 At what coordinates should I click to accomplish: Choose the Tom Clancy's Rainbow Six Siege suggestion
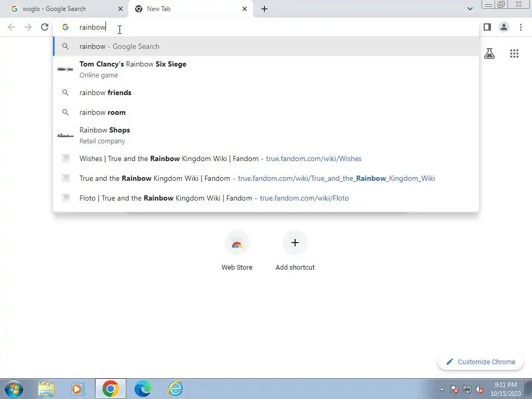click(267, 69)
